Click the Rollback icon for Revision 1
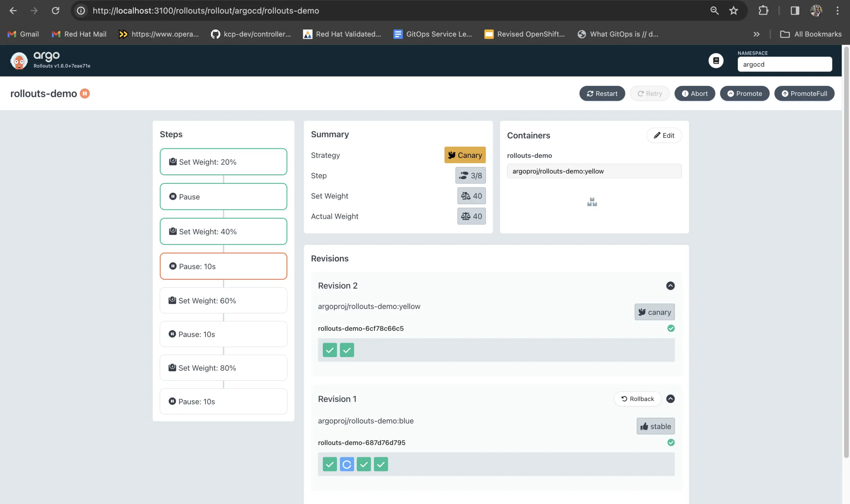The height and width of the screenshot is (504, 850). click(624, 398)
